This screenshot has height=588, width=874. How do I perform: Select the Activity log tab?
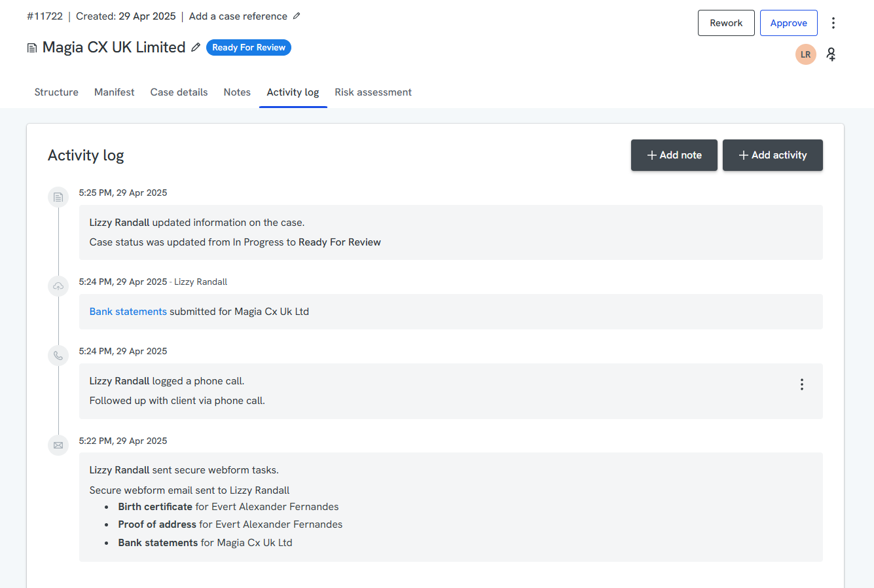293,92
